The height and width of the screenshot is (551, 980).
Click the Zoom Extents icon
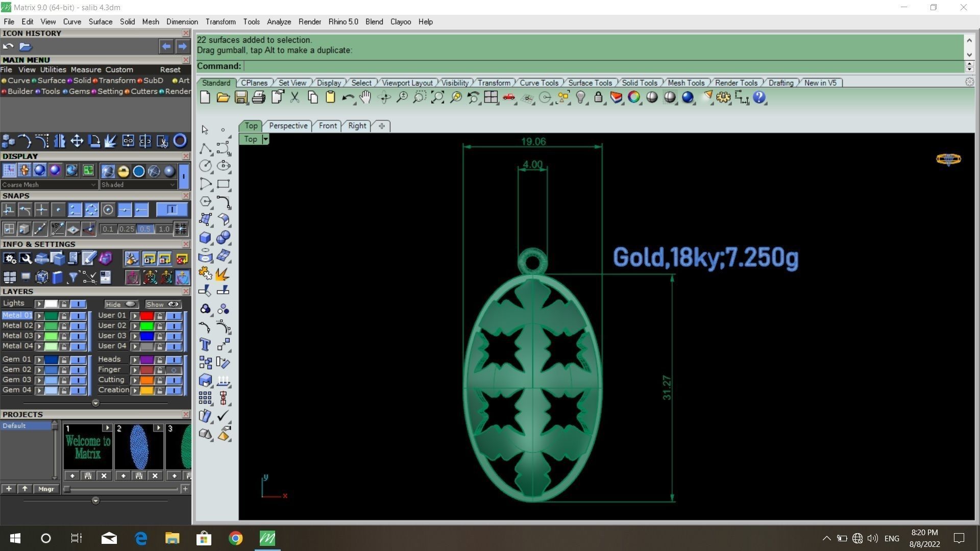point(437,97)
